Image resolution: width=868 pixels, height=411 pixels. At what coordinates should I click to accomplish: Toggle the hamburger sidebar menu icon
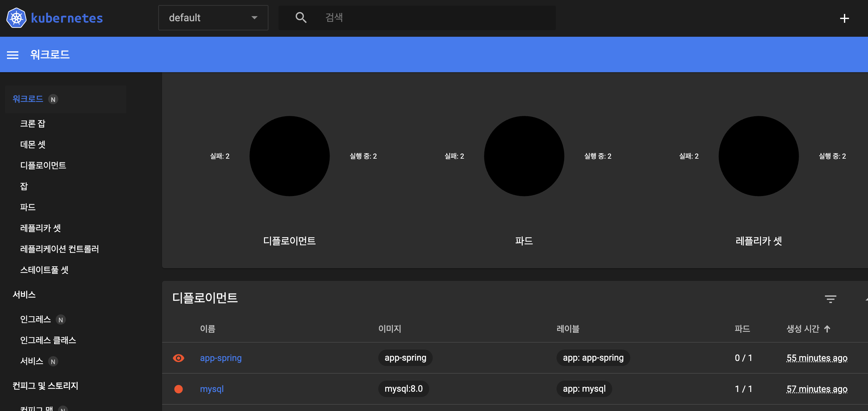(13, 55)
